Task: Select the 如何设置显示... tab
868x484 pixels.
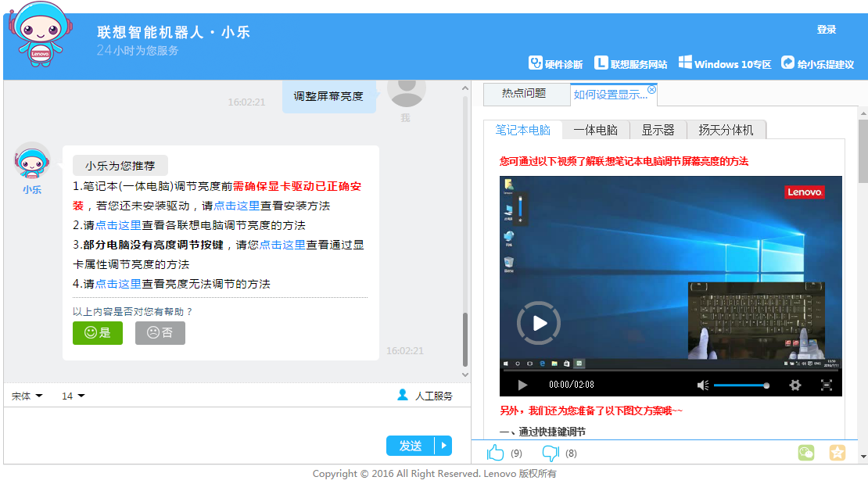Action: coord(610,95)
